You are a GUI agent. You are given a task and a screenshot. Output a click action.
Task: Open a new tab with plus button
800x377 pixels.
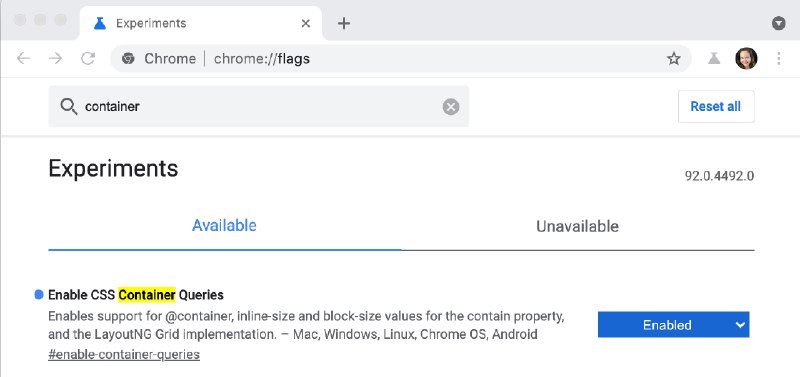(x=344, y=23)
